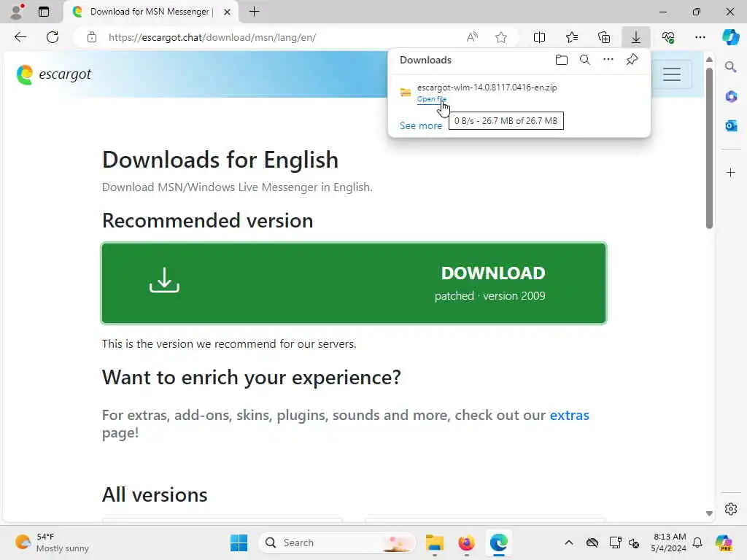Screen dimensions: 747x560
Task: Show hidden system tray icons
Action: 568,542
